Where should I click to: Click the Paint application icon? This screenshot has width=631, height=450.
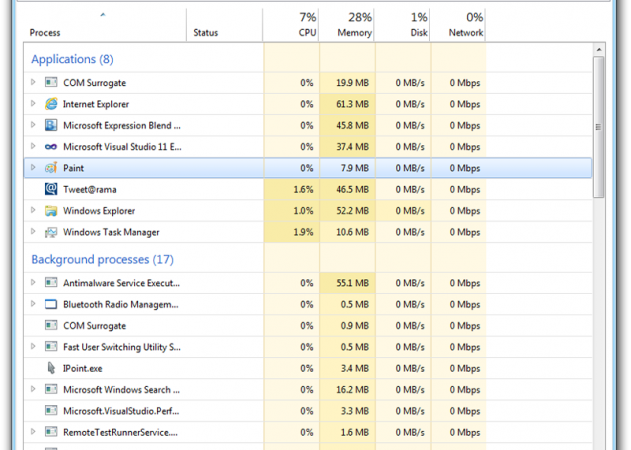(x=50, y=168)
